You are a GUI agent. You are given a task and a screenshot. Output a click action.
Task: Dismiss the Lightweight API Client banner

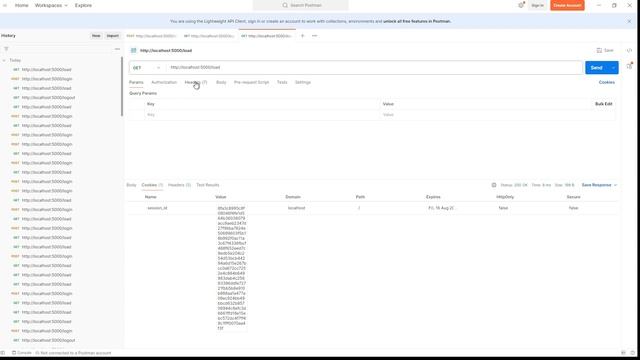[x=629, y=21]
